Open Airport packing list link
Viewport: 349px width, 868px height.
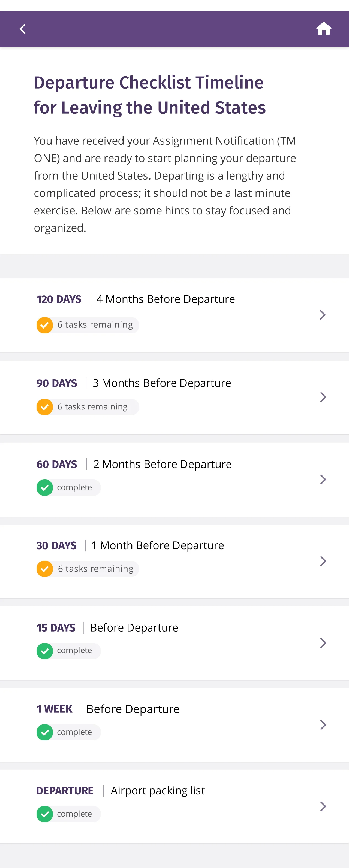pos(158,791)
